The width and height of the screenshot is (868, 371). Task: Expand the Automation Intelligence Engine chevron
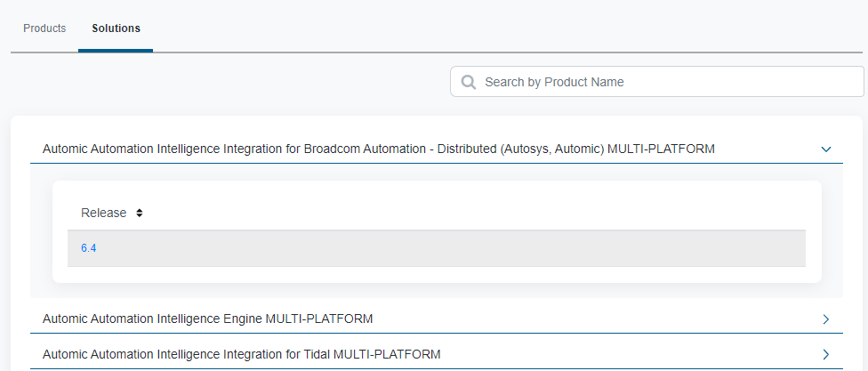point(825,319)
